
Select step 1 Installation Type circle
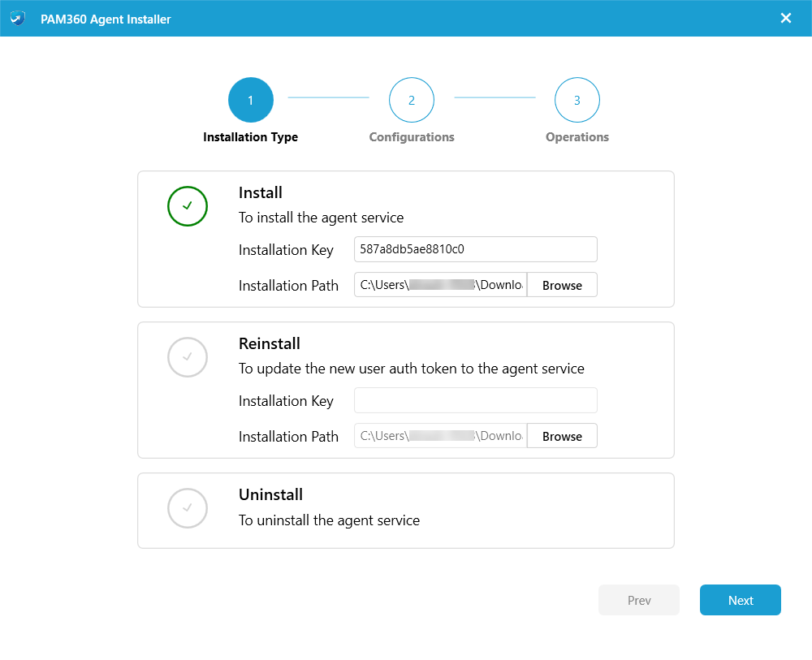(251, 100)
